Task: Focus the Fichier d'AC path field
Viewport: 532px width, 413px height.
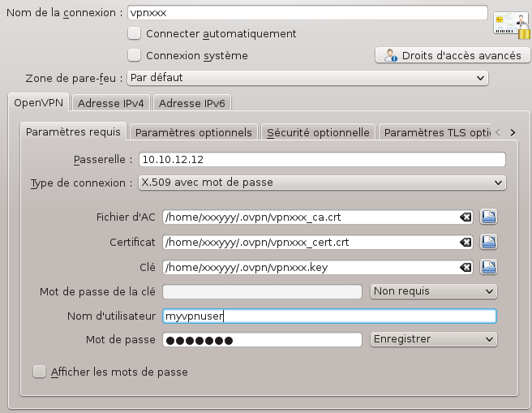Action: (311, 217)
